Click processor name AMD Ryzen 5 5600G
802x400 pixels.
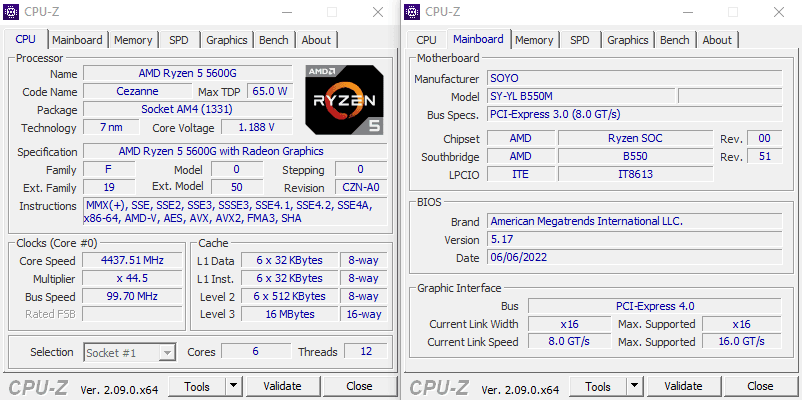click(188, 73)
